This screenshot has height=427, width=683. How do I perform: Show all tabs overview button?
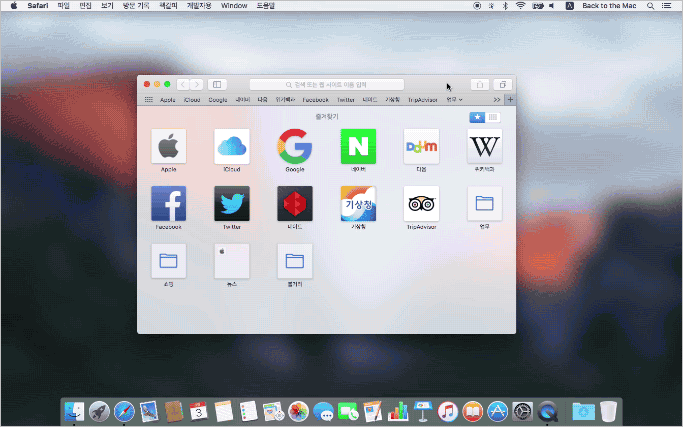pyautogui.click(x=503, y=85)
